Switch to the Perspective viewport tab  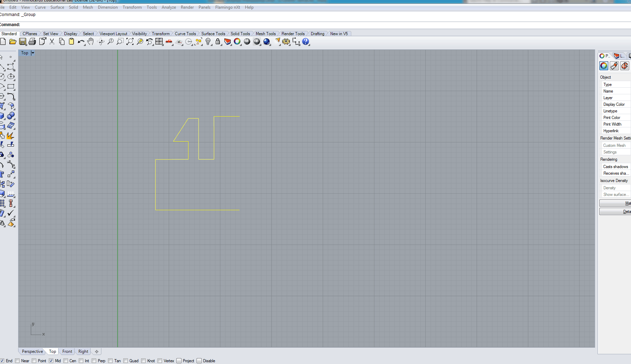click(x=32, y=351)
